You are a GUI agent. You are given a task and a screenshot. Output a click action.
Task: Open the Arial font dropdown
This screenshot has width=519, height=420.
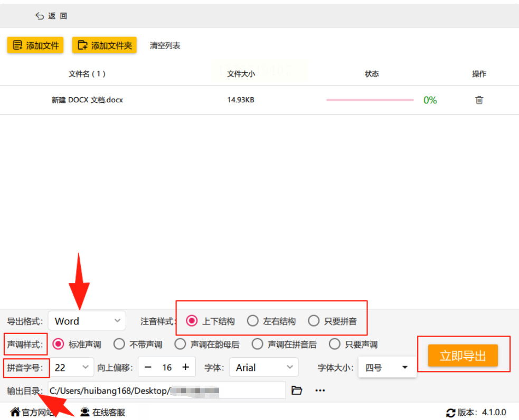pos(264,367)
